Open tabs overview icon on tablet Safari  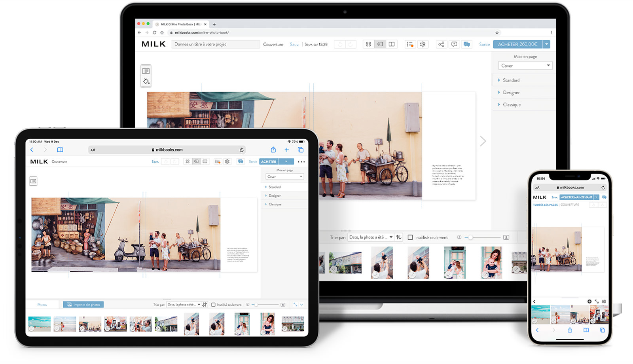click(x=301, y=150)
